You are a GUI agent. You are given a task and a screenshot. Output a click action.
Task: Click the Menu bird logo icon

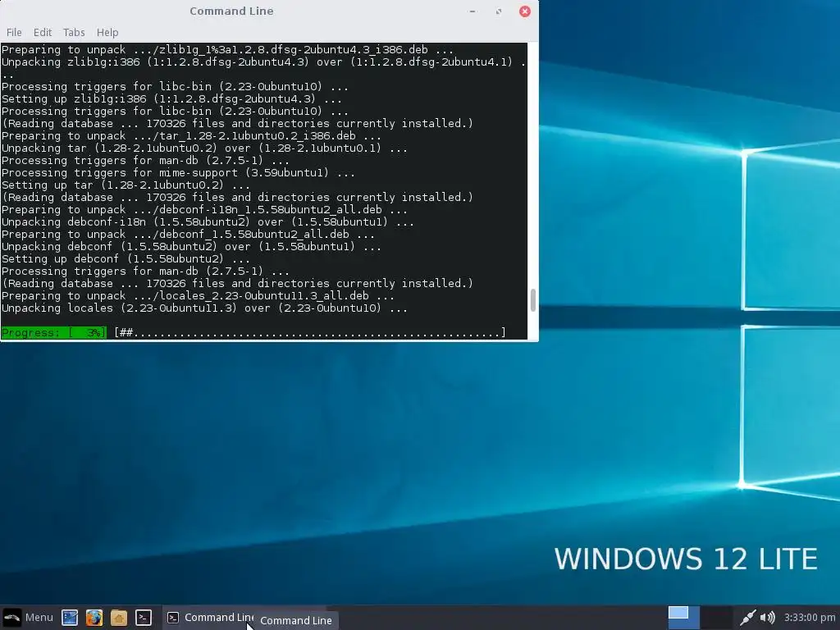(11, 617)
